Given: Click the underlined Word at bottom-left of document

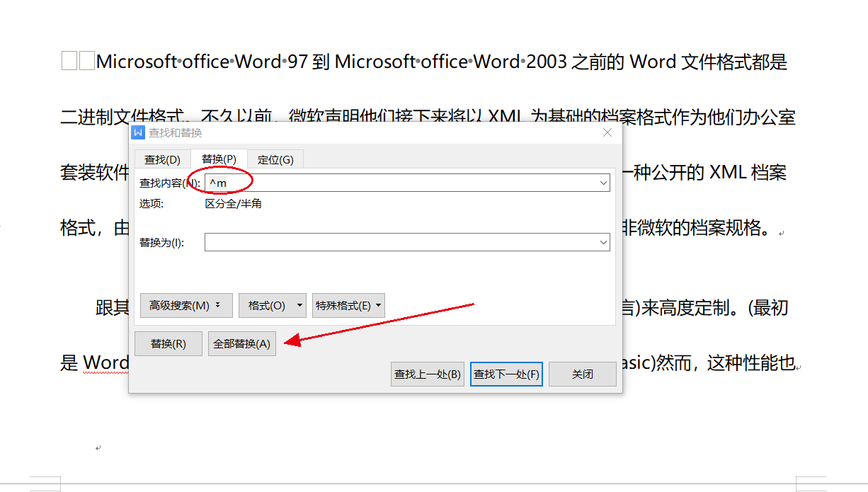Looking at the screenshot, I should point(106,364).
